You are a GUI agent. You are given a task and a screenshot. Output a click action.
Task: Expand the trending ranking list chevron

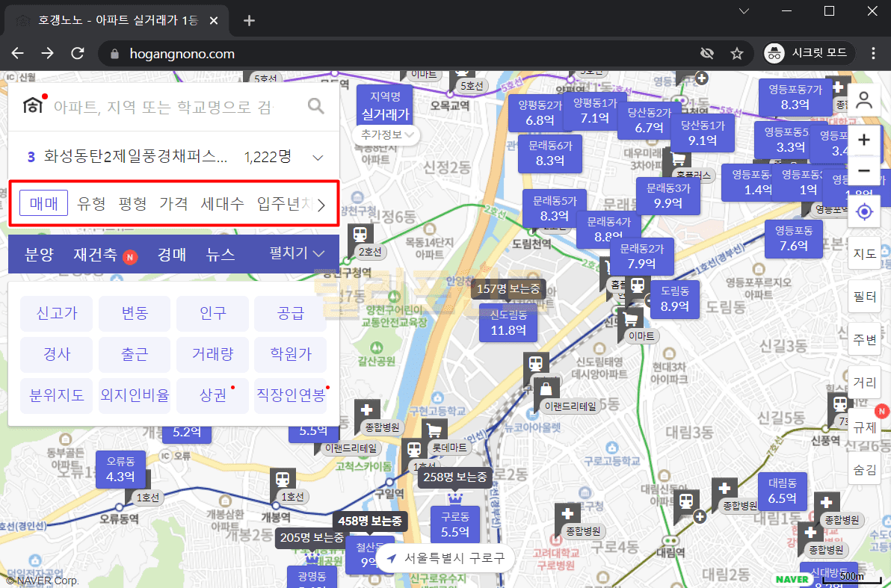(x=318, y=158)
